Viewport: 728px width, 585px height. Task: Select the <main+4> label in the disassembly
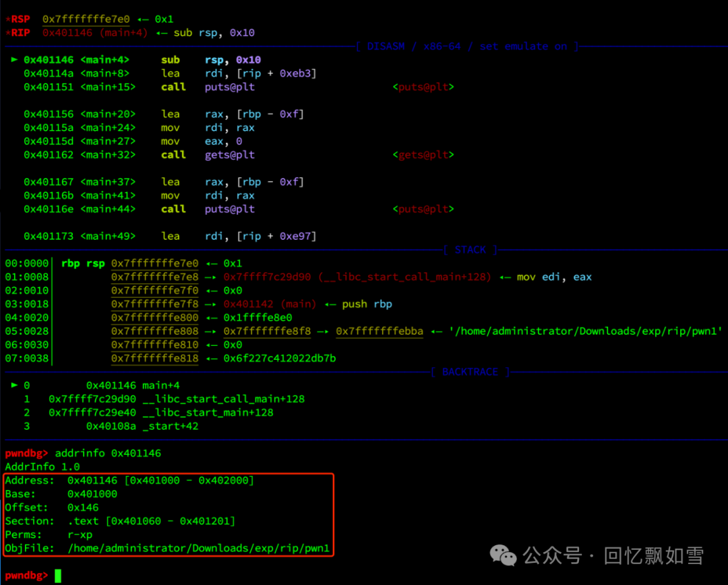[x=105, y=60]
